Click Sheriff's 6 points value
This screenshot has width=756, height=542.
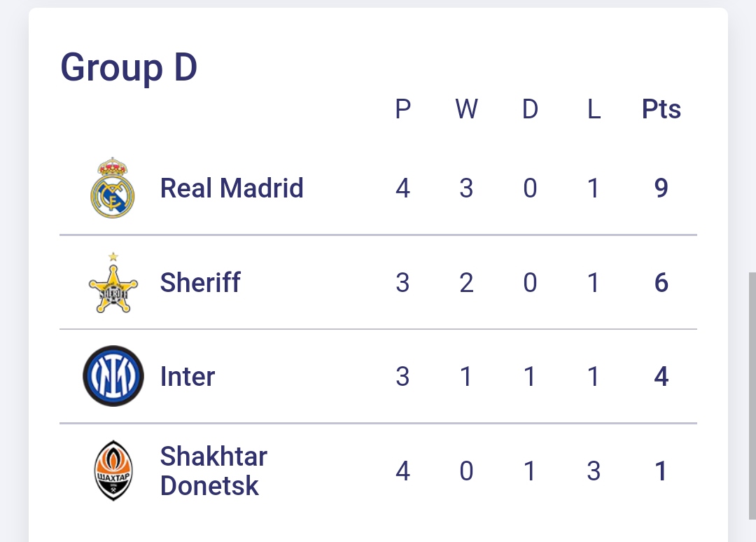click(661, 283)
